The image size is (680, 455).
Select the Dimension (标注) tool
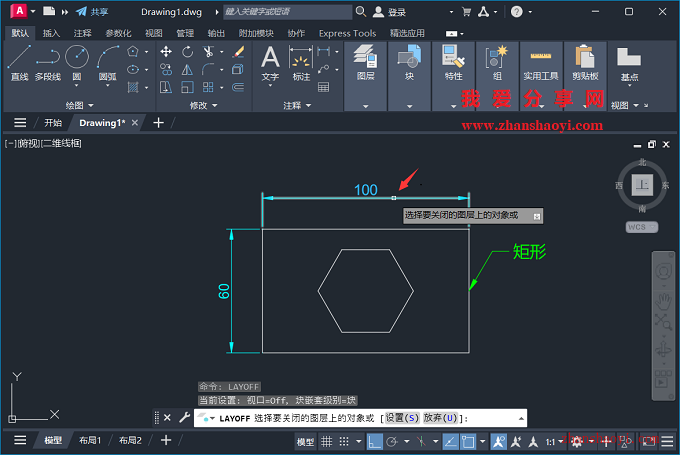301,63
